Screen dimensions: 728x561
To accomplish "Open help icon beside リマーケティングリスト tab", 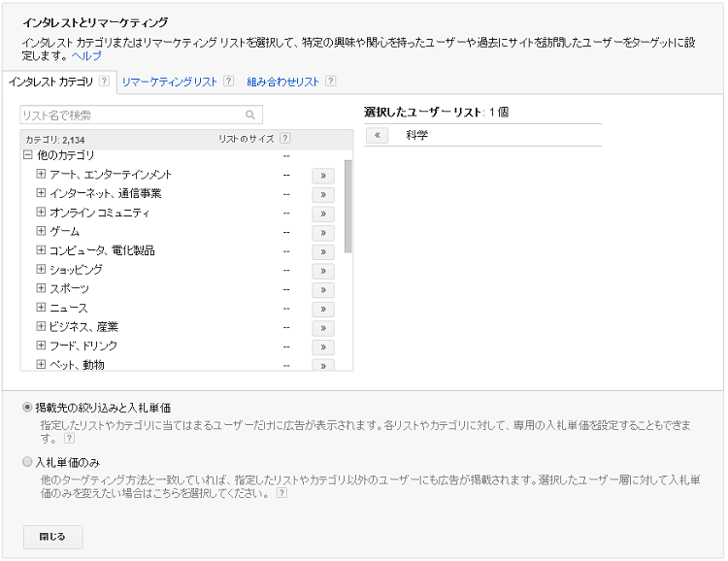I will pyautogui.click(x=228, y=81).
